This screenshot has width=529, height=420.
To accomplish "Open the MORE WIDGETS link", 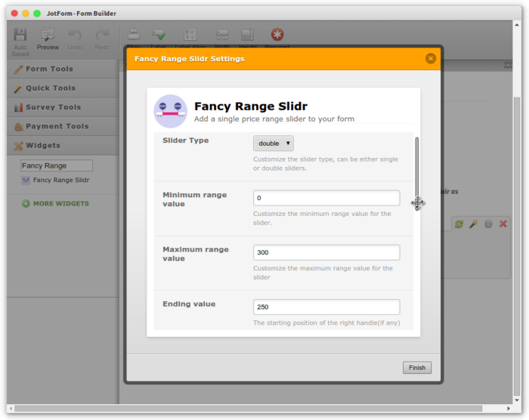I will 61,203.
